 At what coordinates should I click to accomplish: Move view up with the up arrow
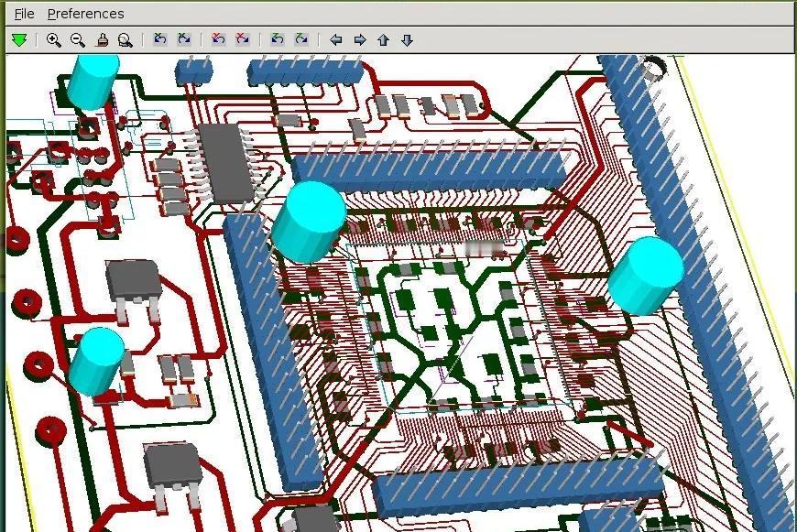pos(383,39)
